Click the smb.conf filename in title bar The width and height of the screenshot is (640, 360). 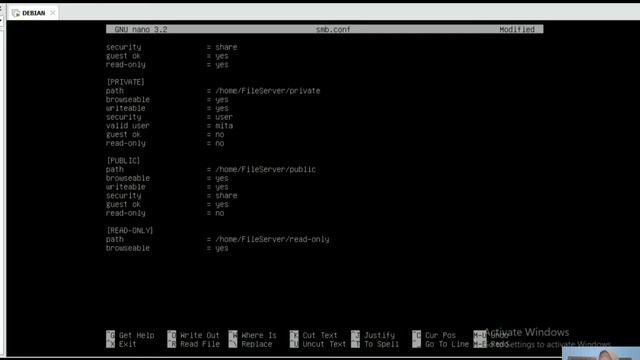point(333,29)
